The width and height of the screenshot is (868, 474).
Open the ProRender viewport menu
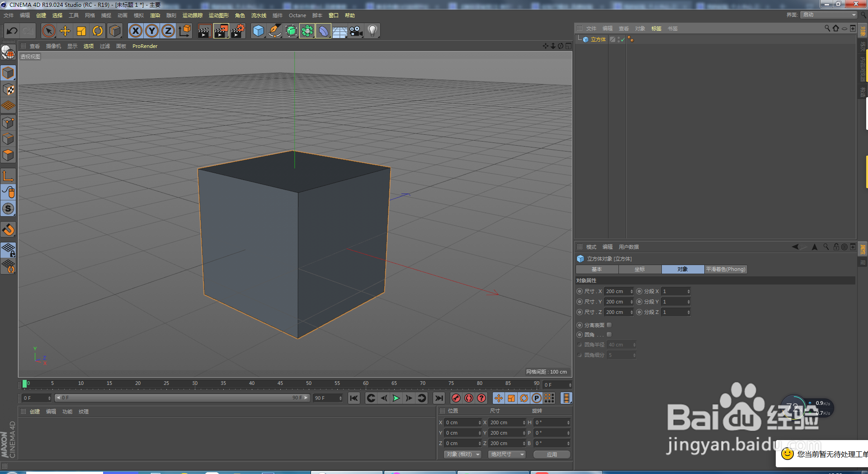coord(145,46)
